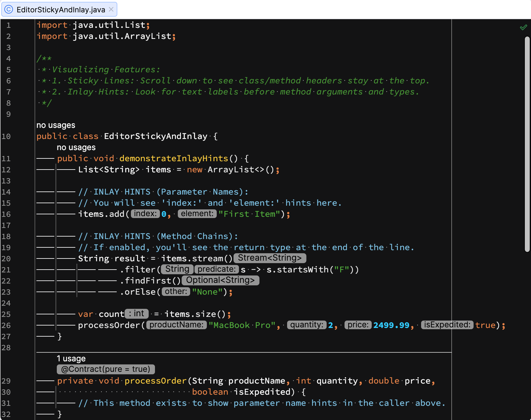Click 'new ArrayList<>()' expression
Screen dimensions: 531x420
231,170
